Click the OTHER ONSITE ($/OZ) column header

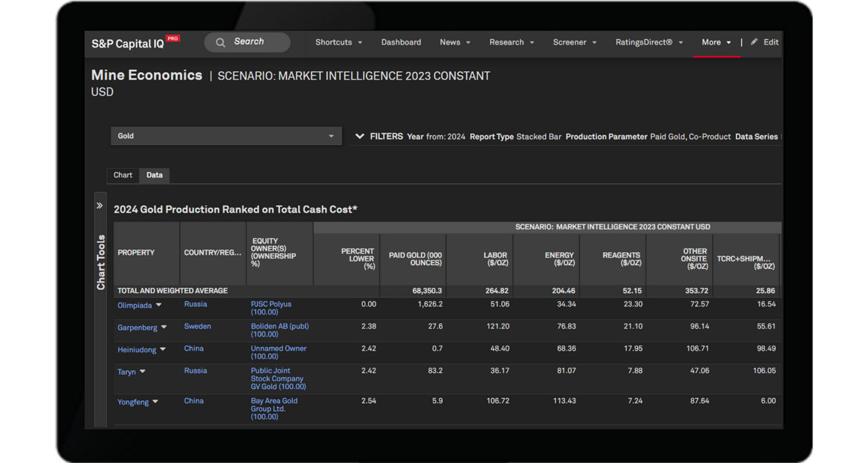click(x=679, y=259)
